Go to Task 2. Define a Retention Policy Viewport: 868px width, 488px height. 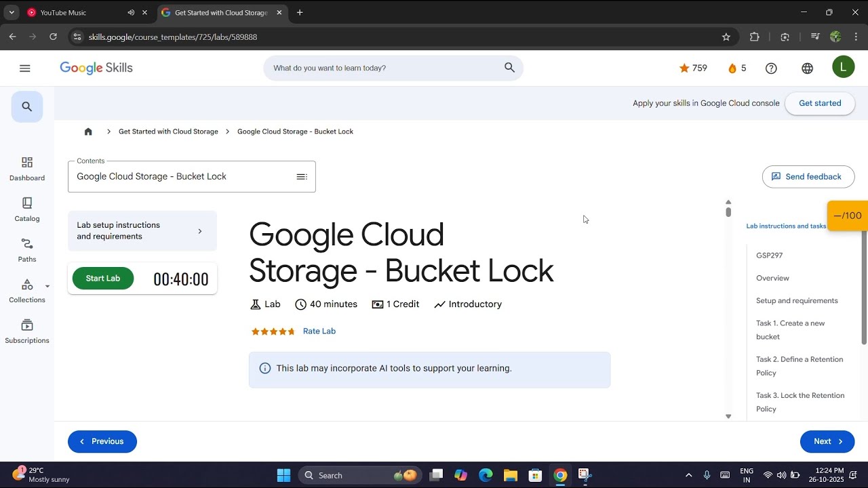[x=800, y=366]
